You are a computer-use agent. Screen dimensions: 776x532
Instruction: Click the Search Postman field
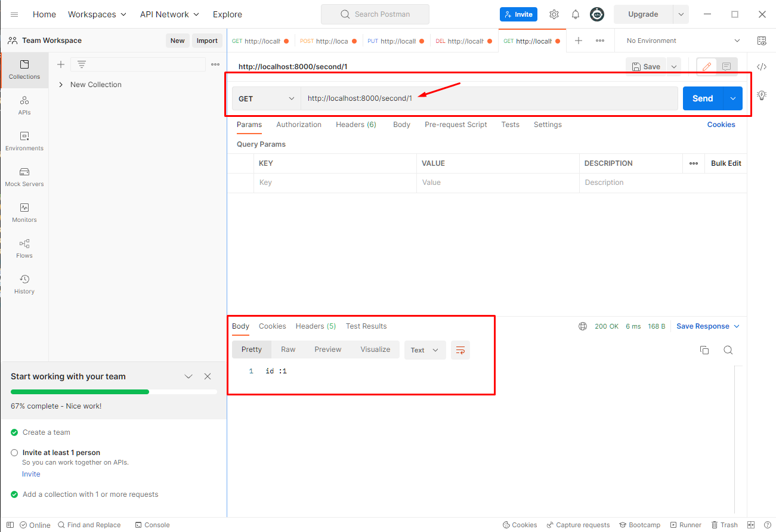click(375, 14)
